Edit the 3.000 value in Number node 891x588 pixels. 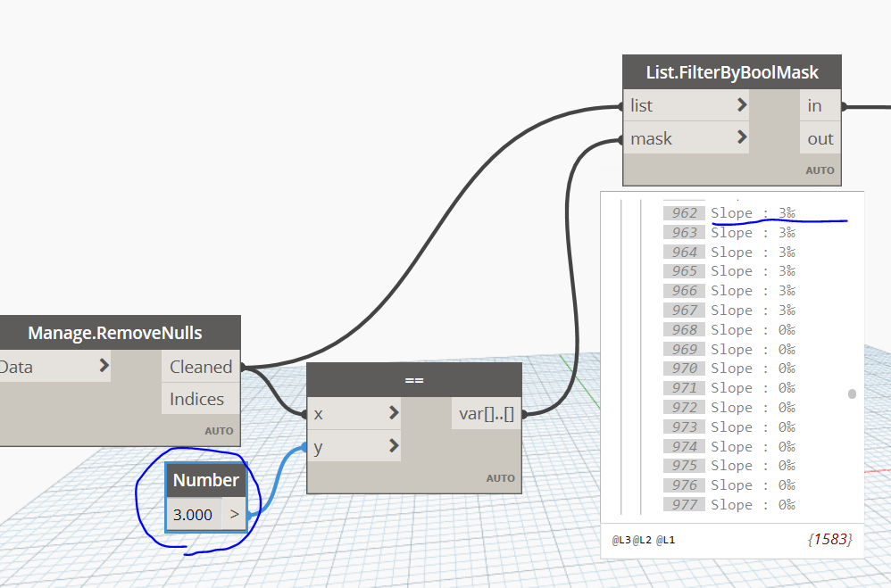193,515
